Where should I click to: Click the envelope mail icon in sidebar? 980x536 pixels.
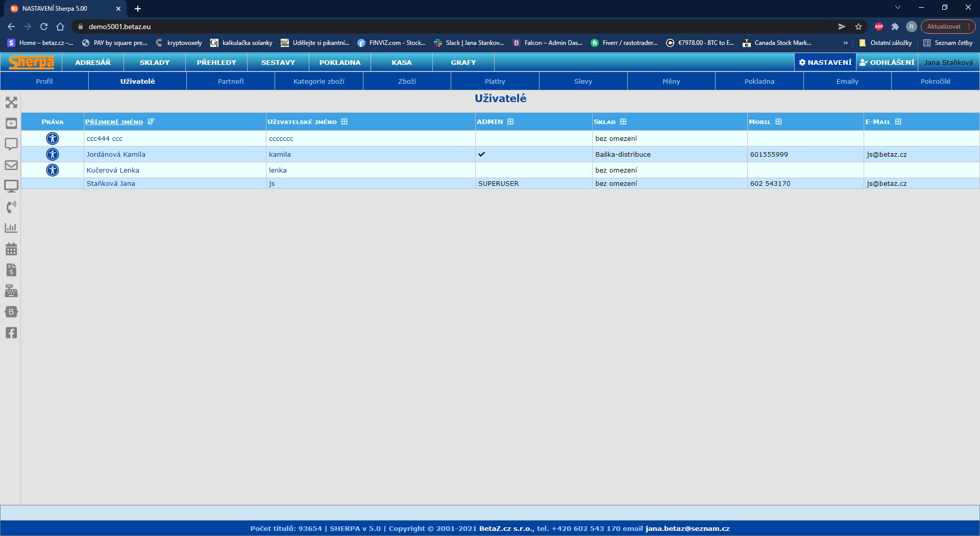point(11,165)
